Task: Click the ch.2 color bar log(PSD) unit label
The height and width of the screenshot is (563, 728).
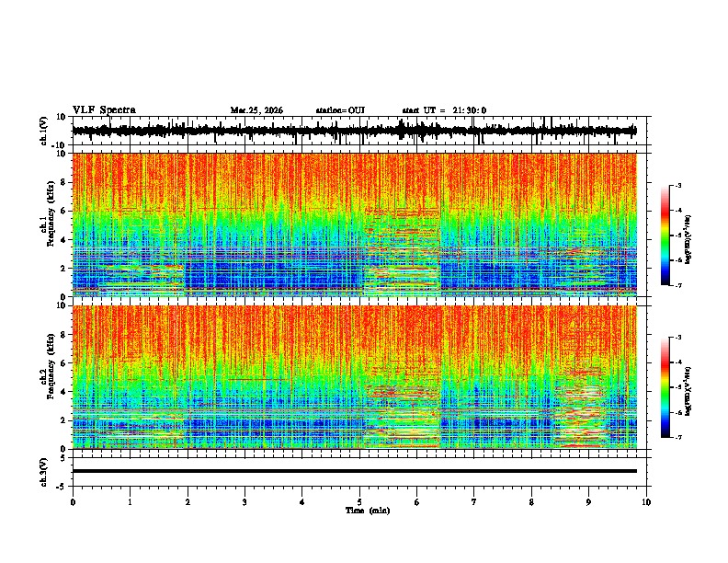Action: coord(688,392)
